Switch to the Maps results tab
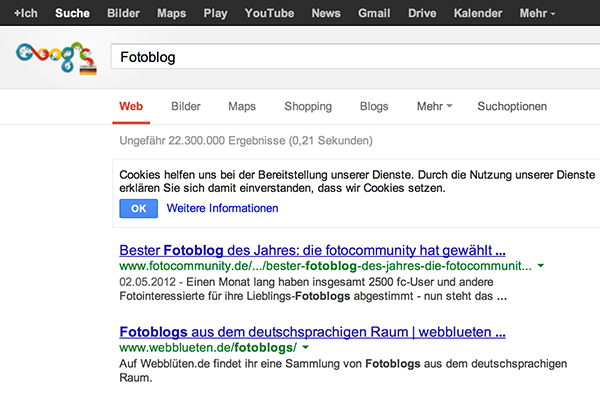The height and width of the screenshot is (400, 600). (242, 106)
